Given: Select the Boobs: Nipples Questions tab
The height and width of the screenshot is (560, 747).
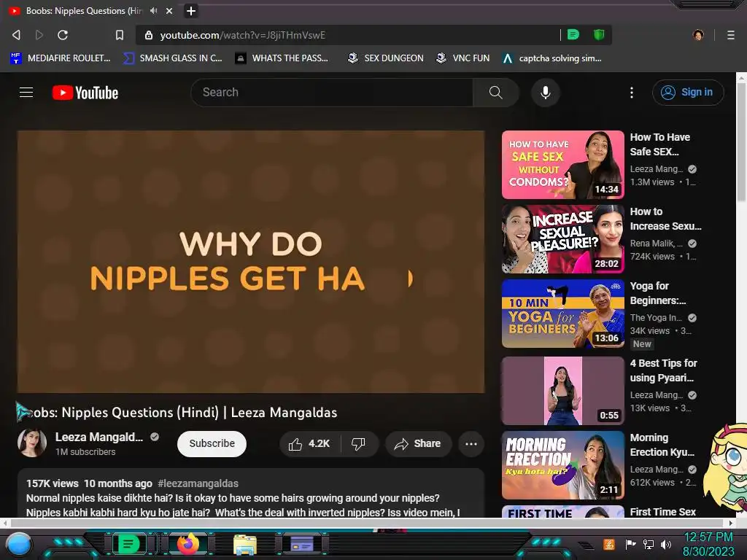Looking at the screenshot, I should tap(83, 10).
